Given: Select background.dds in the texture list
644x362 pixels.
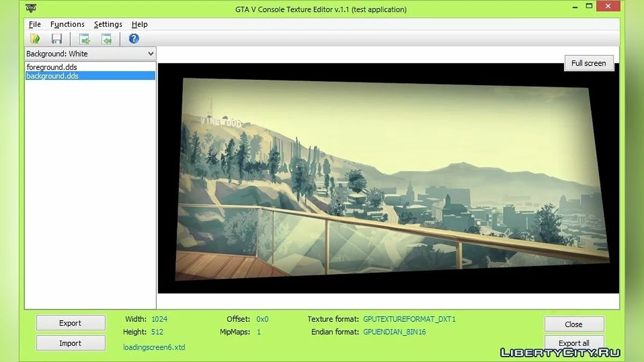Looking at the screenshot, I should tap(52, 76).
